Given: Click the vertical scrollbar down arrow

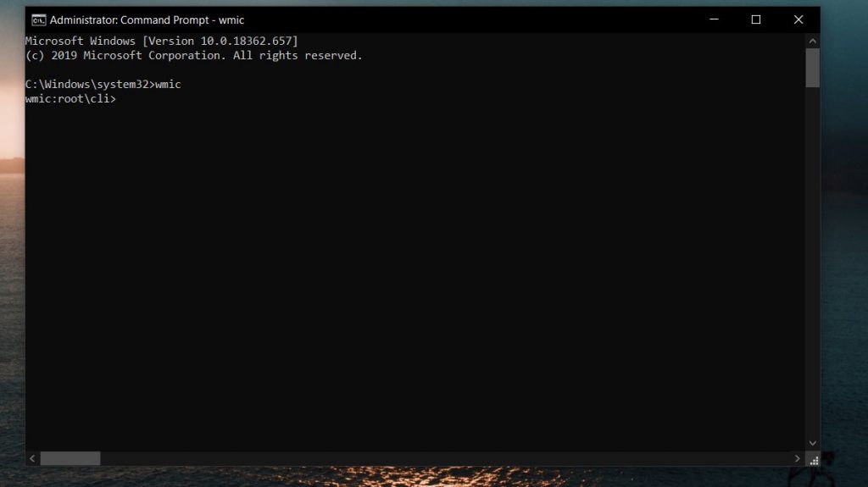Looking at the screenshot, I should [x=812, y=443].
